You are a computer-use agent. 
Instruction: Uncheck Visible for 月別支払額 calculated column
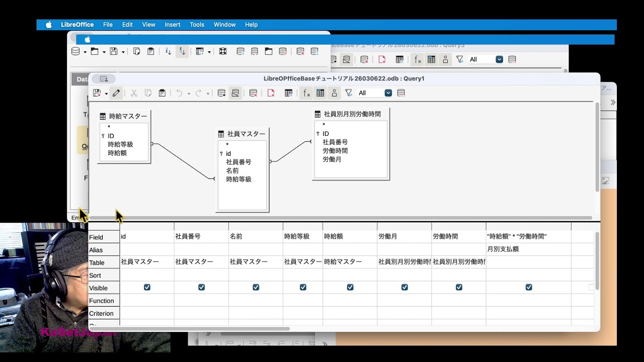point(529,287)
